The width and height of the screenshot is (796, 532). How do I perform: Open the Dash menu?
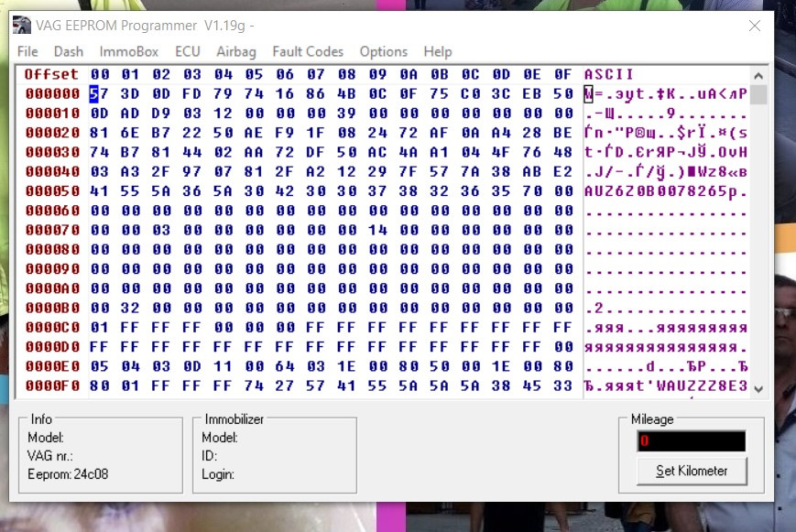(68, 51)
